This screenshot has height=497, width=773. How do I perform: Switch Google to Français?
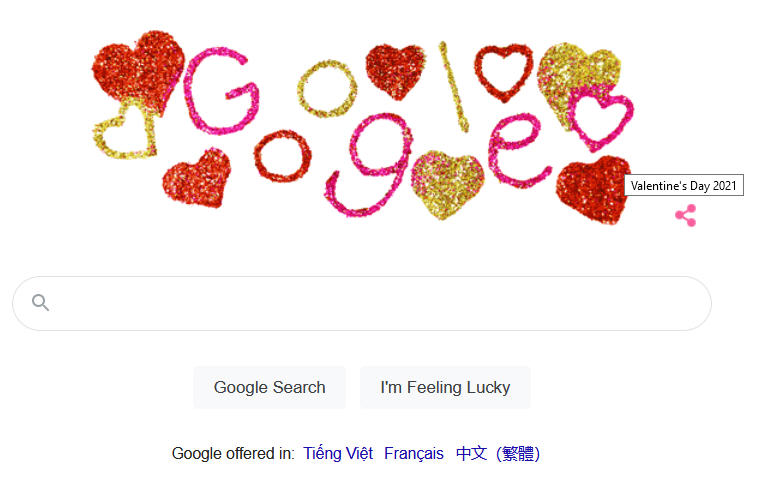[414, 453]
